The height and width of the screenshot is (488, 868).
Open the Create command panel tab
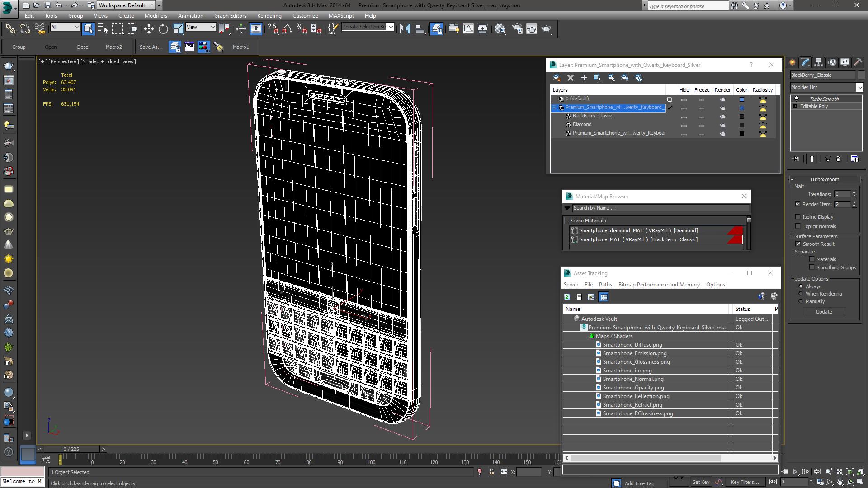coord(792,62)
